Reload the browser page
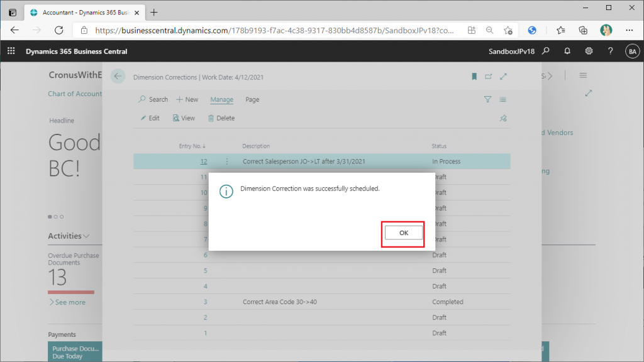The image size is (644, 362). coord(59,30)
